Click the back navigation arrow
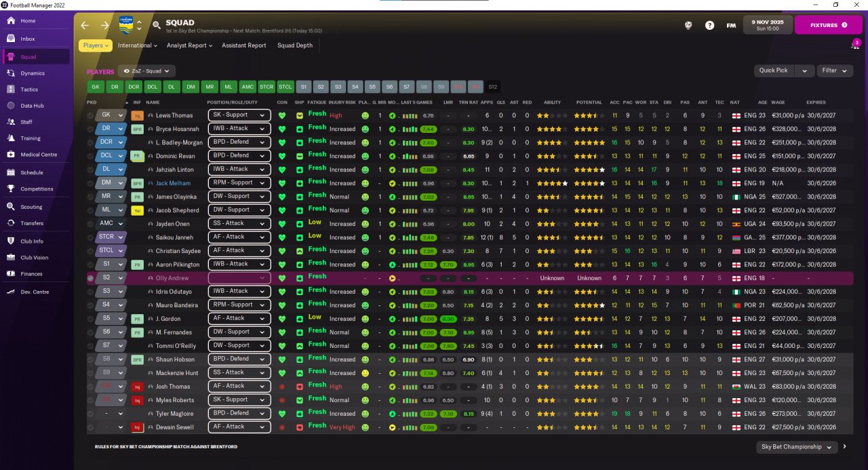The width and height of the screenshot is (868, 470). click(x=85, y=25)
